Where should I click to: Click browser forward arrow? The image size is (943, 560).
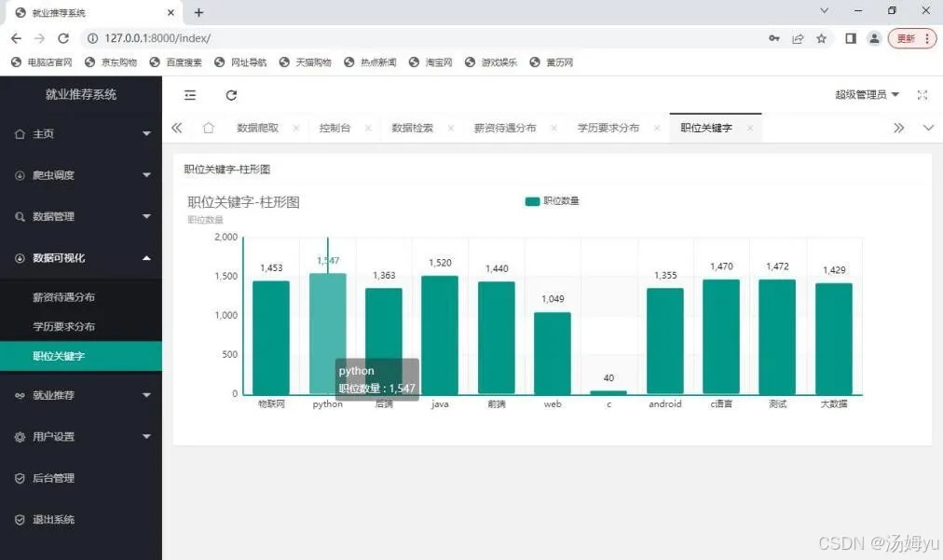point(40,38)
